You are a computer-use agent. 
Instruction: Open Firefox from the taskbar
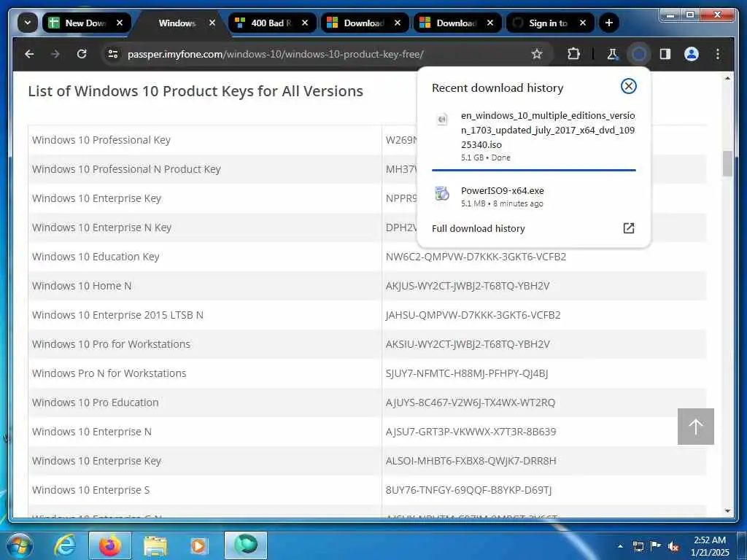pyautogui.click(x=110, y=545)
